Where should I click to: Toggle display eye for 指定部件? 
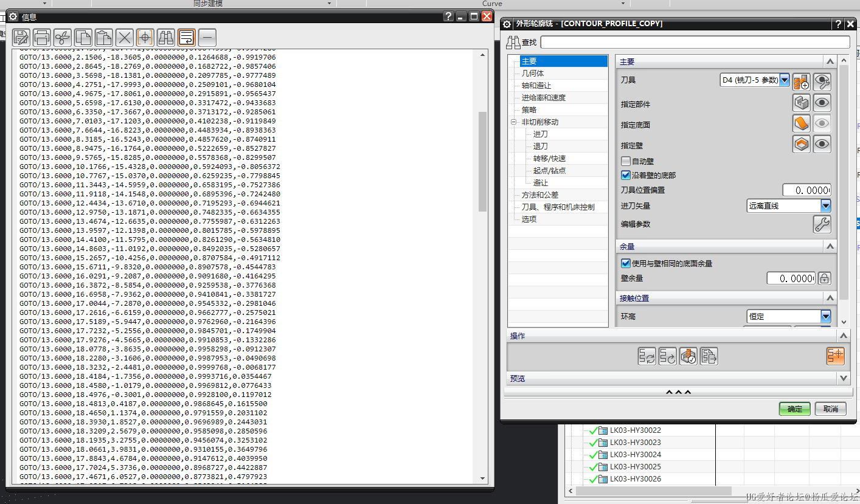tap(822, 102)
